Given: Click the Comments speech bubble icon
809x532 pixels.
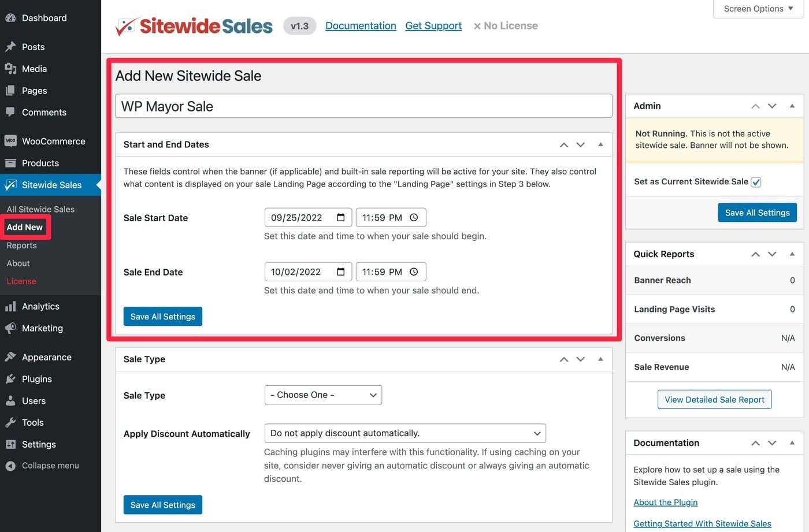Looking at the screenshot, I should coord(12,112).
